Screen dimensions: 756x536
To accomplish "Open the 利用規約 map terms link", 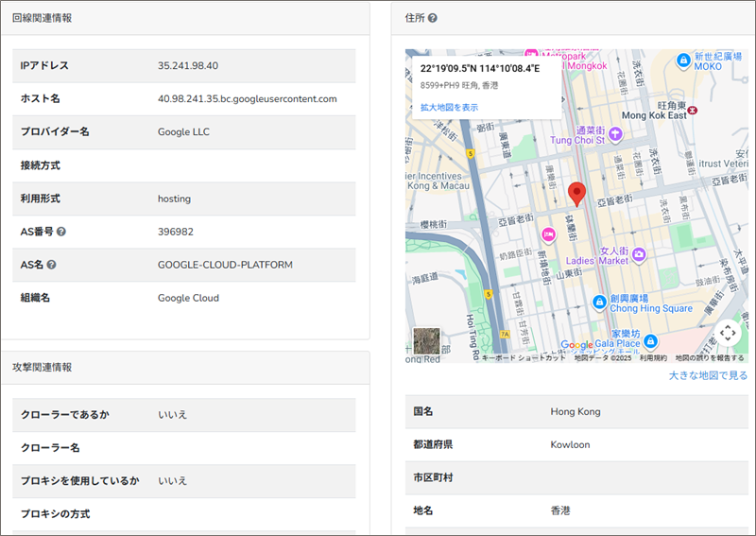I will [x=653, y=358].
